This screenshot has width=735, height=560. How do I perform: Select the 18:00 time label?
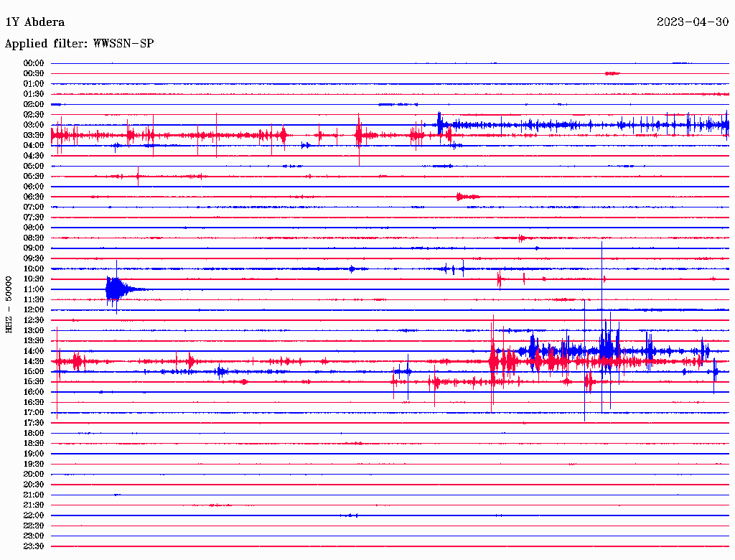pyautogui.click(x=34, y=434)
